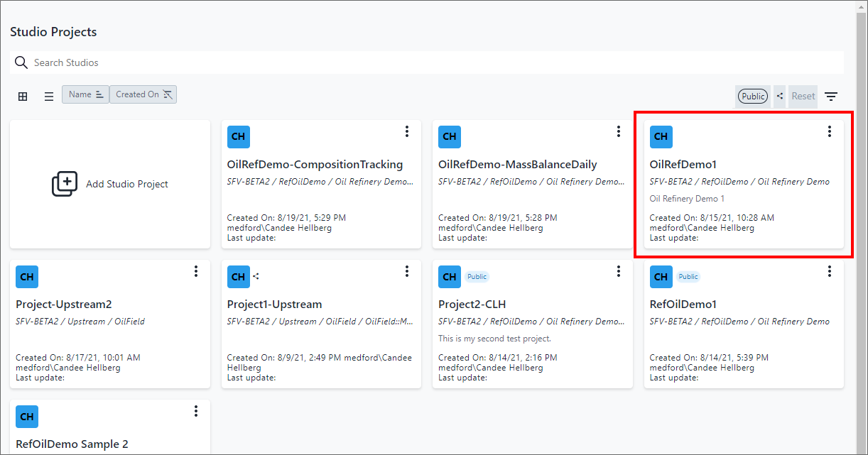Click CH avatar on Project2-CLH card
The image size is (868, 455).
coord(450,277)
